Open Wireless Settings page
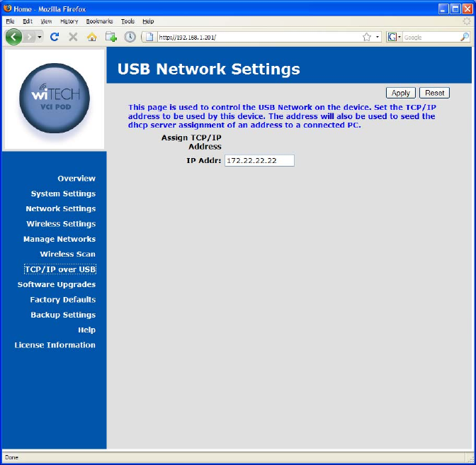Image resolution: width=476 pixels, height=465 pixels. coord(61,224)
